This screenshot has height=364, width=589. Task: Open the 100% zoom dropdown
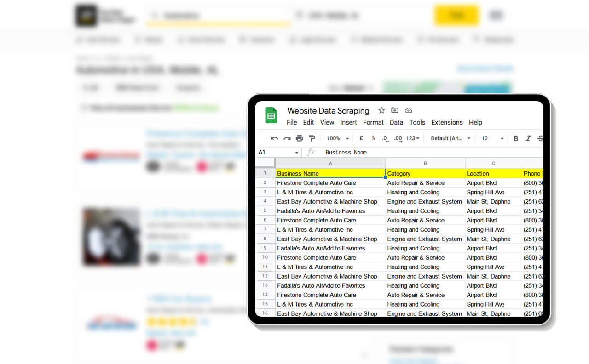338,138
